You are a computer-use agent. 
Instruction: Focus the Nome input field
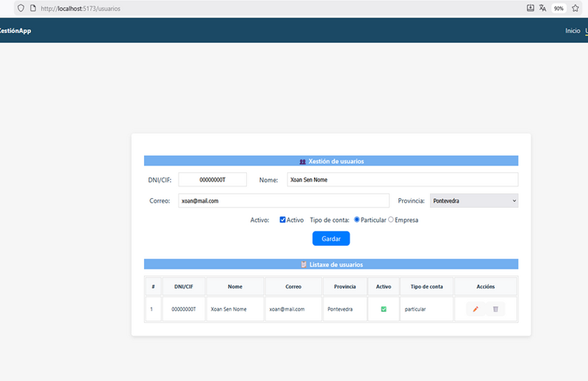[403, 180]
